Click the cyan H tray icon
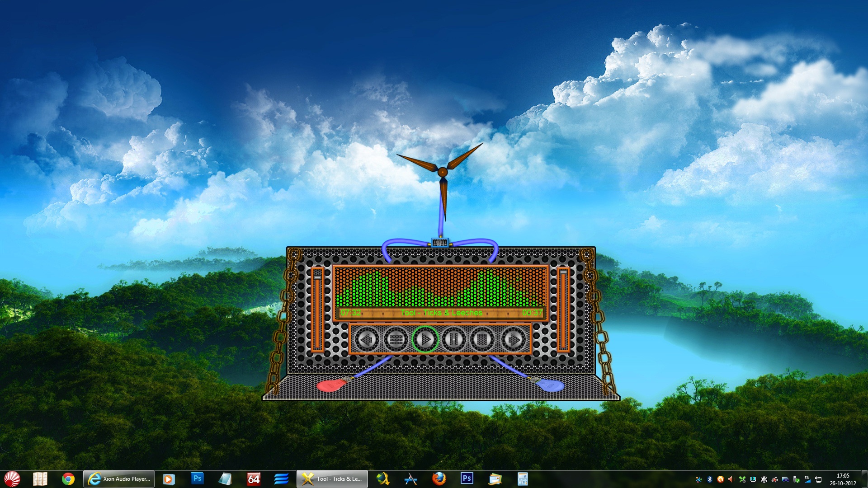The height and width of the screenshot is (488, 868). pos(753,479)
